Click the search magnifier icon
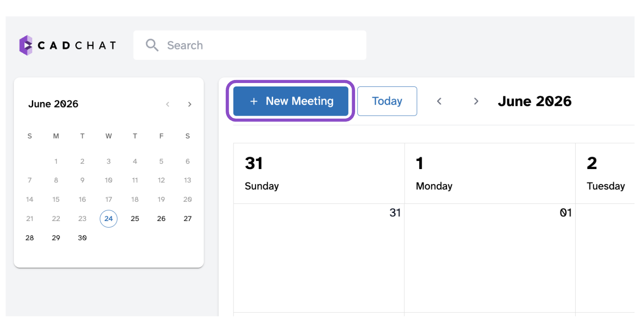 (152, 45)
